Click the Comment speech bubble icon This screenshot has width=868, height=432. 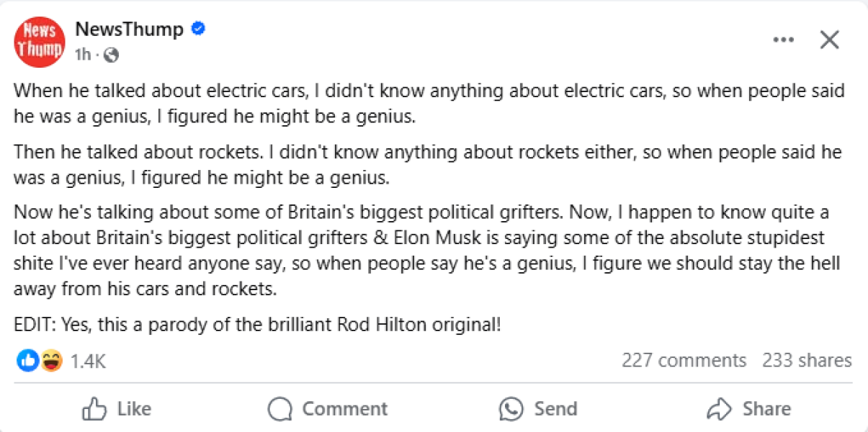pyautogui.click(x=280, y=408)
